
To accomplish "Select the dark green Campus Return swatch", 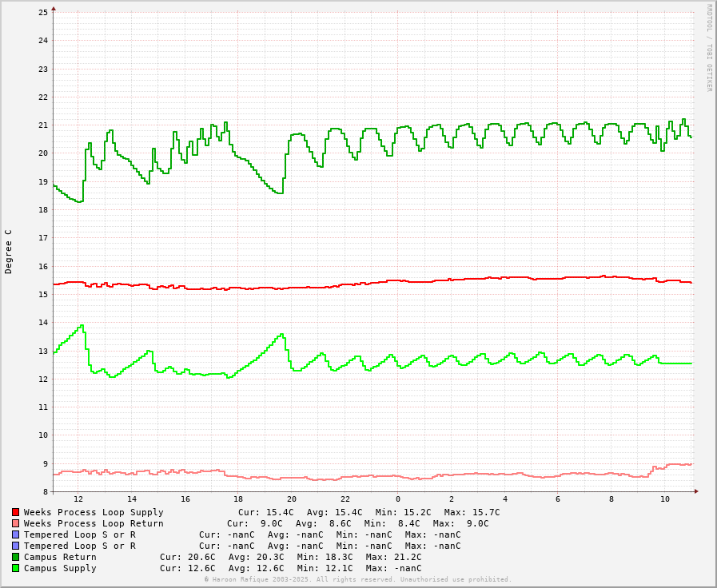I will (x=15, y=557).
